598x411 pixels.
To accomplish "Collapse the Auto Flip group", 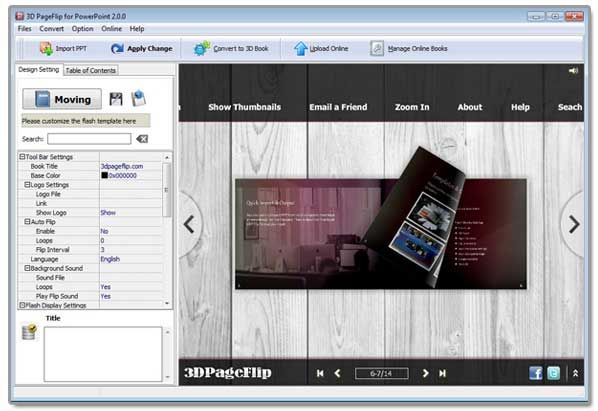I will click(x=27, y=222).
